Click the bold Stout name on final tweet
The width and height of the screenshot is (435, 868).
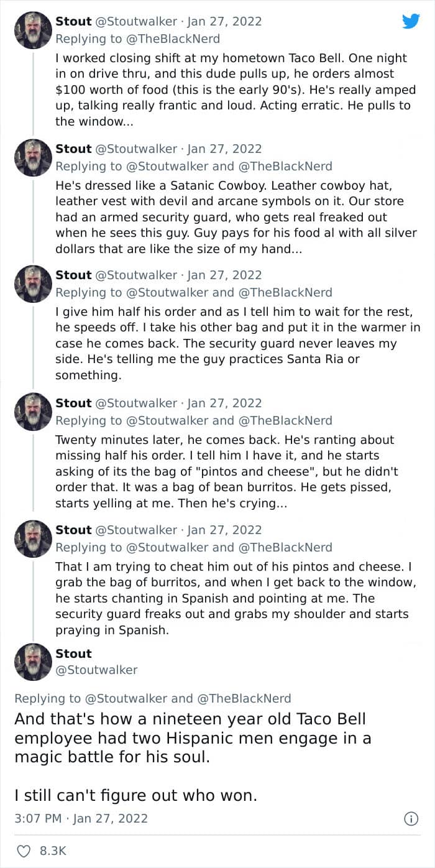pyautogui.click(x=73, y=653)
